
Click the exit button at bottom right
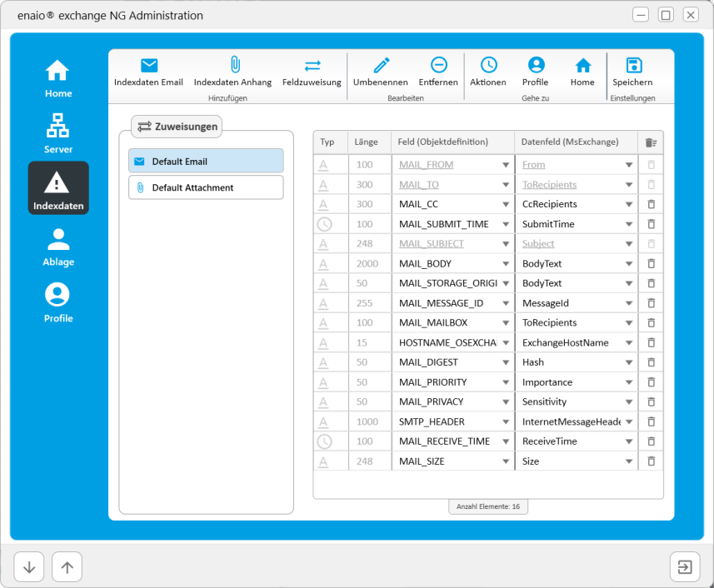point(684,567)
